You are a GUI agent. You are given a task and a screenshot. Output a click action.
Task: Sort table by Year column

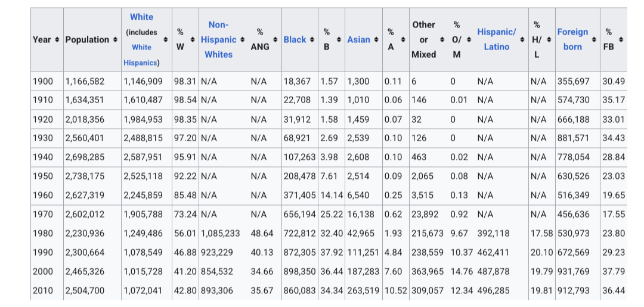(57, 39)
